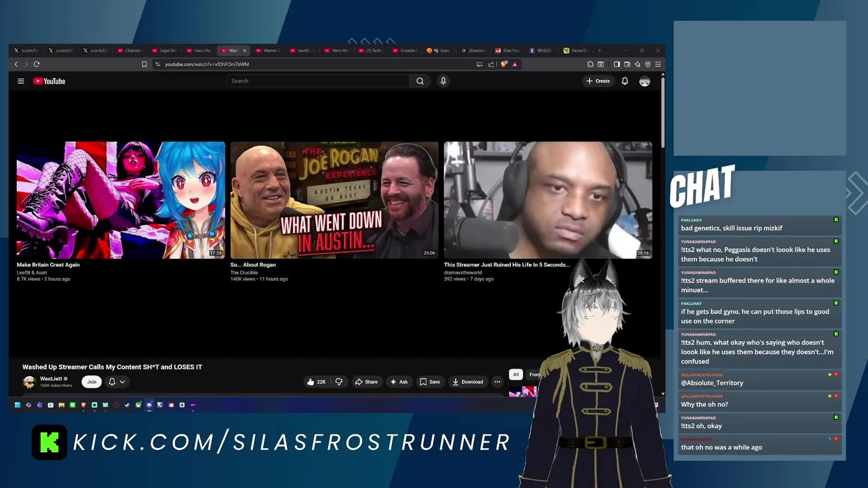Open Windows Start menu on taskbar
868x488 pixels.
coord(18,405)
